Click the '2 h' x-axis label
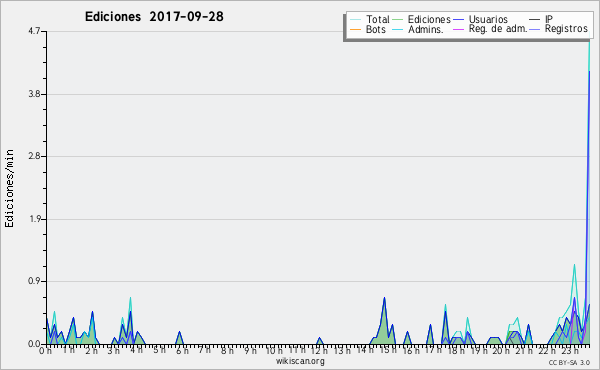600x370 pixels. tap(91, 350)
